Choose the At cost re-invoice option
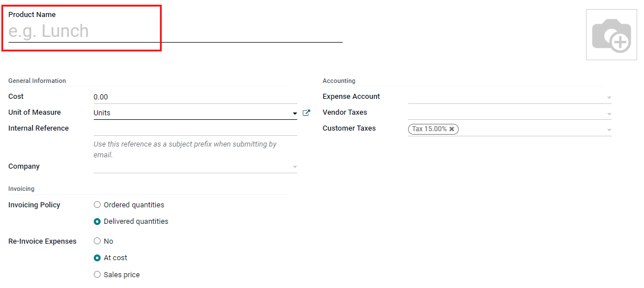 pos(97,258)
